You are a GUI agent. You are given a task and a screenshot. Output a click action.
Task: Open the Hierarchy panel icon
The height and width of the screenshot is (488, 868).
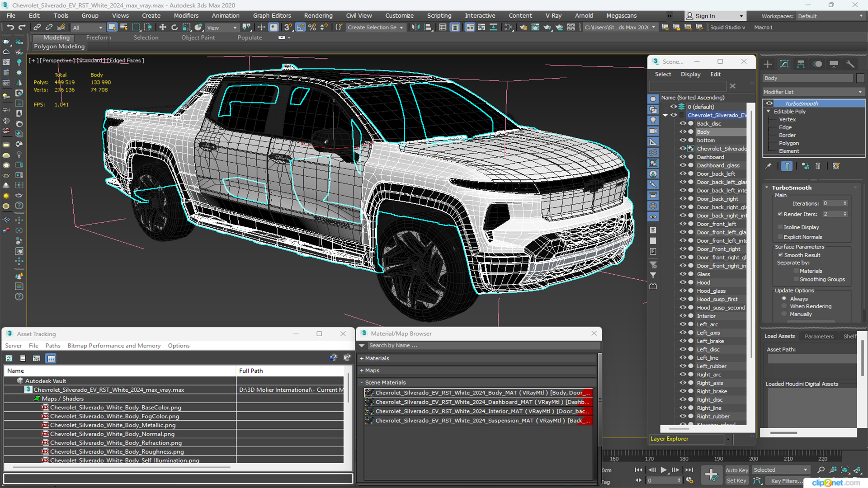tap(801, 64)
